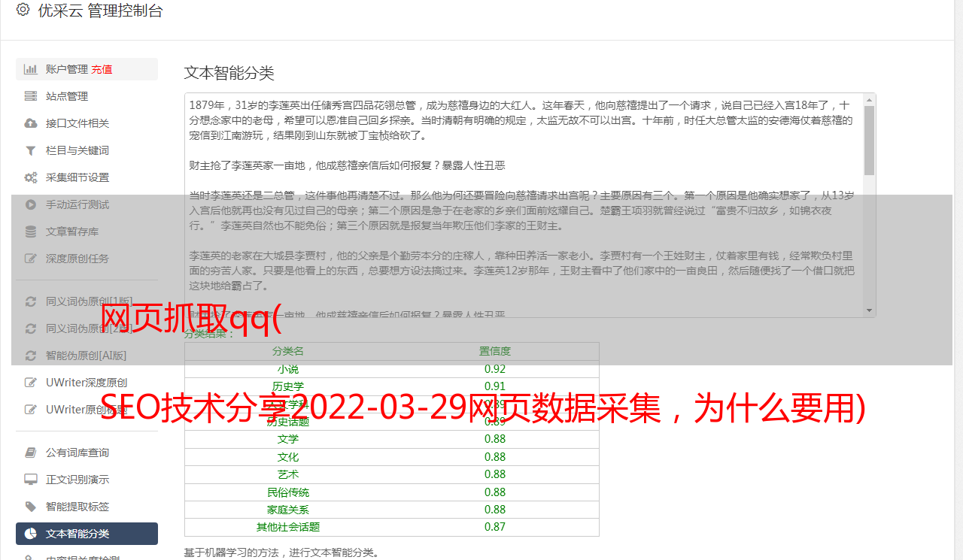Click the book icon next to 公有词库查询
The image size is (963, 560).
pos(31,453)
